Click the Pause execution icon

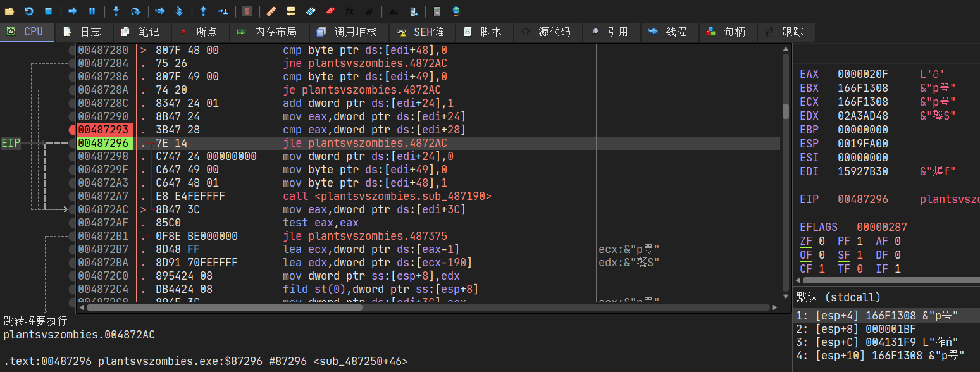point(92,11)
